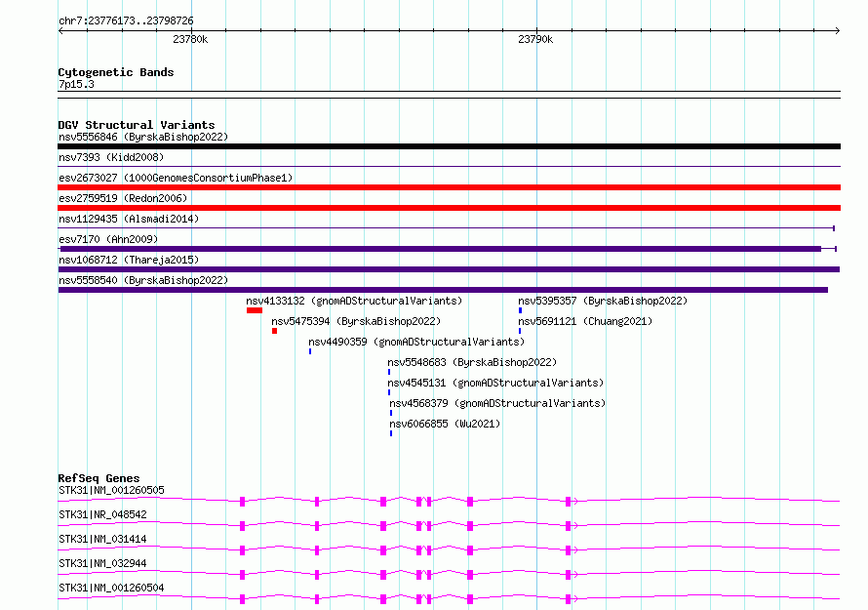Screen dimensions: 868x610
Task: Open nsv5558540 (ByrskaBishop2022) label
Action: (x=143, y=280)
